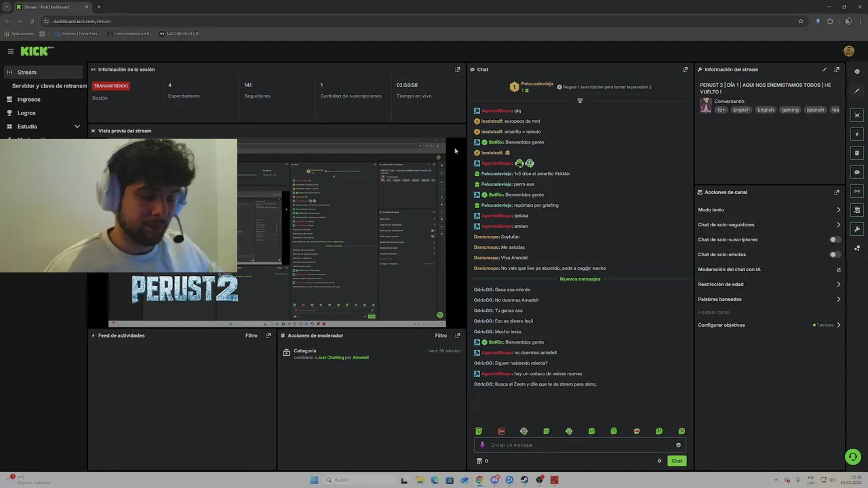
Task: Toggle session info broadcast icon in right rail
Action: pyautogui.click(x=857, y=191)
